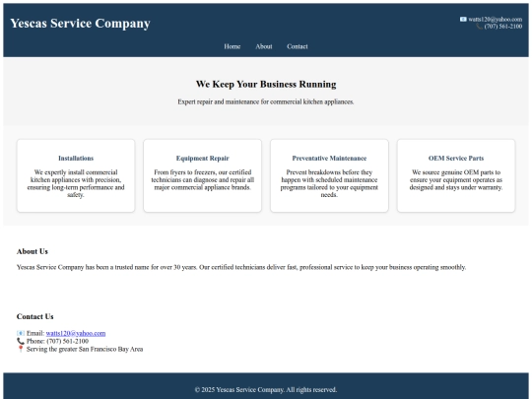Click the About Us heading
532x399 pixels.
(33, 252)
